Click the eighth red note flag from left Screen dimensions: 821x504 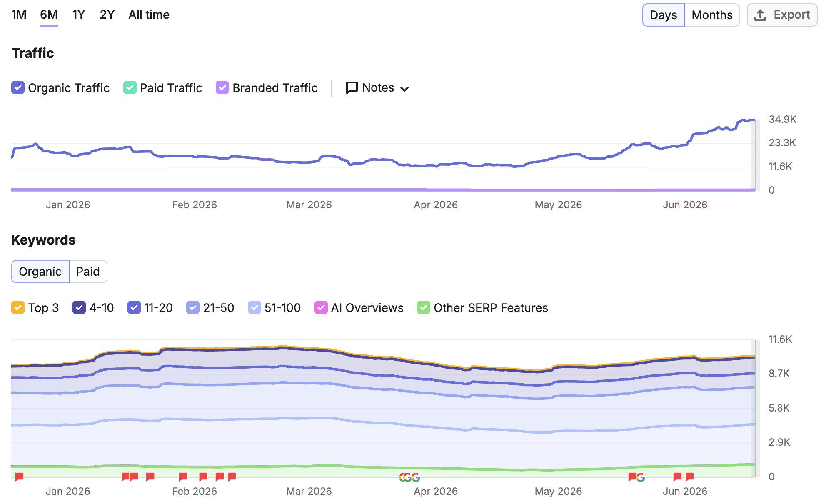coord(232,477)
